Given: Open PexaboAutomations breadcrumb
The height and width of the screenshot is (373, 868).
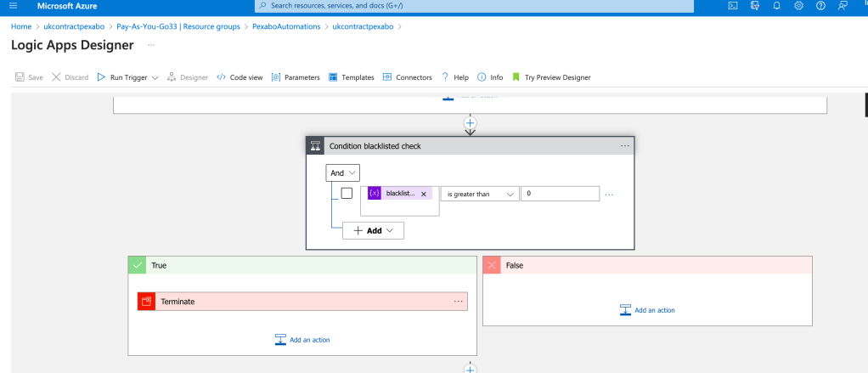Looking at the screenshot, I should pyautogui.click(x=286, y=26).
